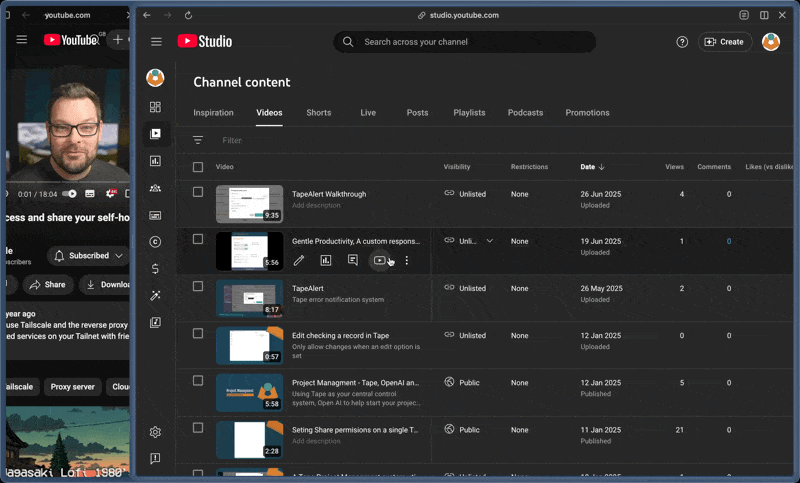Open Settings gear in the Studio sidebar

[x=155, y=432]
